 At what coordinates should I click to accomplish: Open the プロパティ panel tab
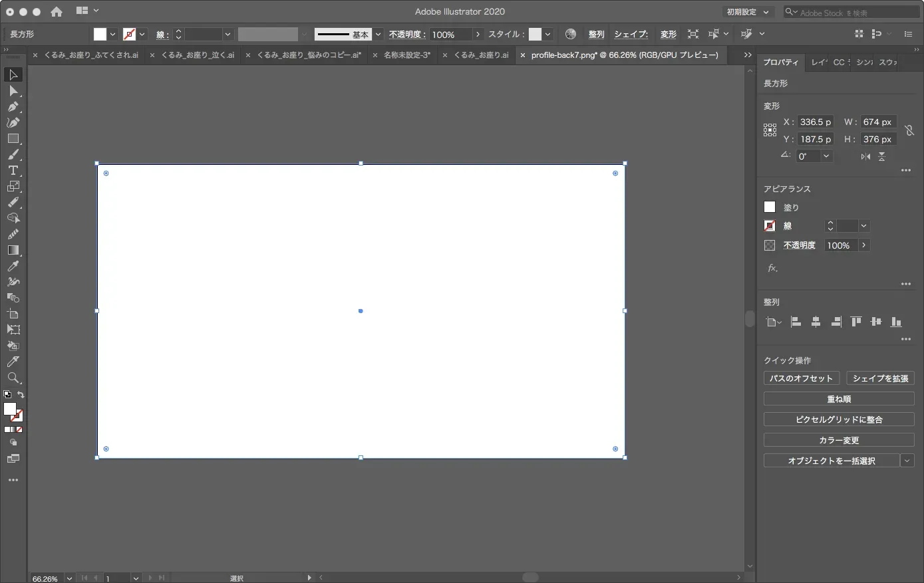[781, 62]
